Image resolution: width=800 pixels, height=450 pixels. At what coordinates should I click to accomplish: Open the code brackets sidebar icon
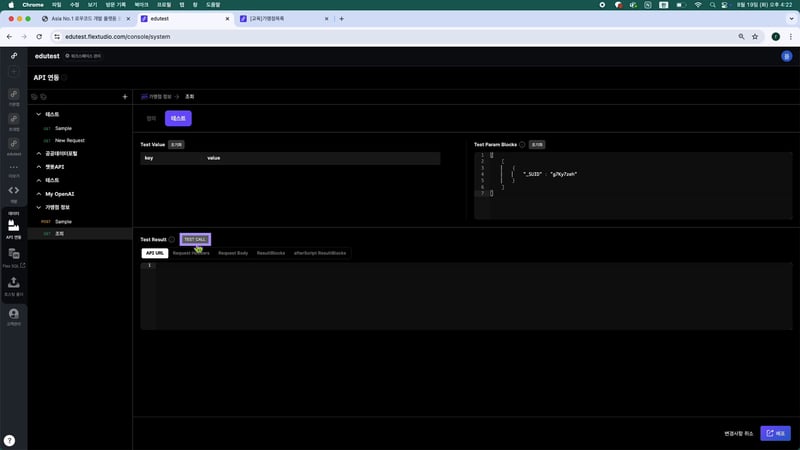tap(14, 190)
